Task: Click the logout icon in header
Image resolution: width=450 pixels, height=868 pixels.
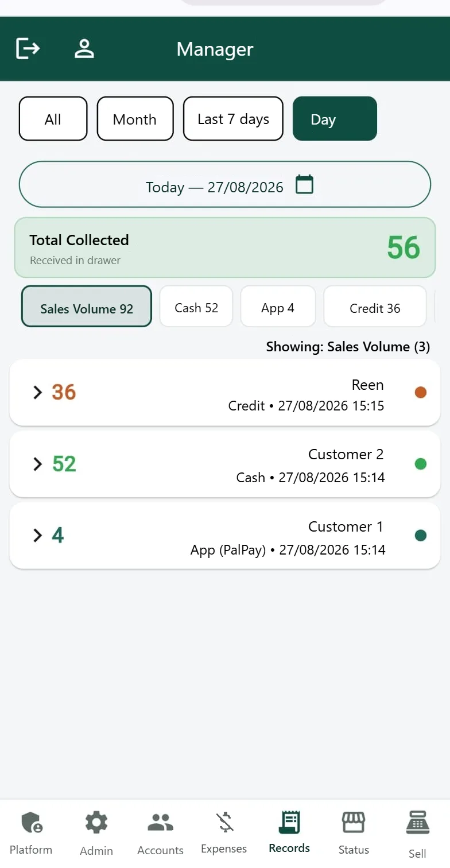Action: click(x=28, y=48)
